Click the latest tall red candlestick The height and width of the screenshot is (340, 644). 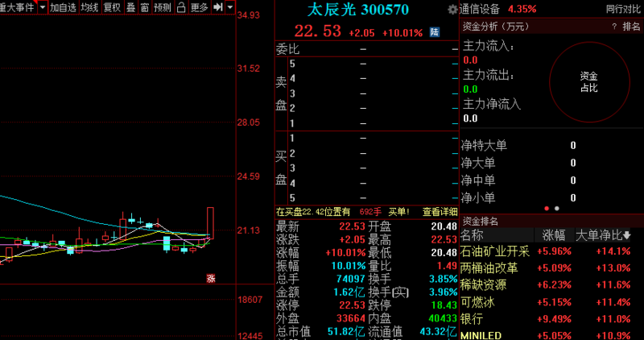point(210,223)
